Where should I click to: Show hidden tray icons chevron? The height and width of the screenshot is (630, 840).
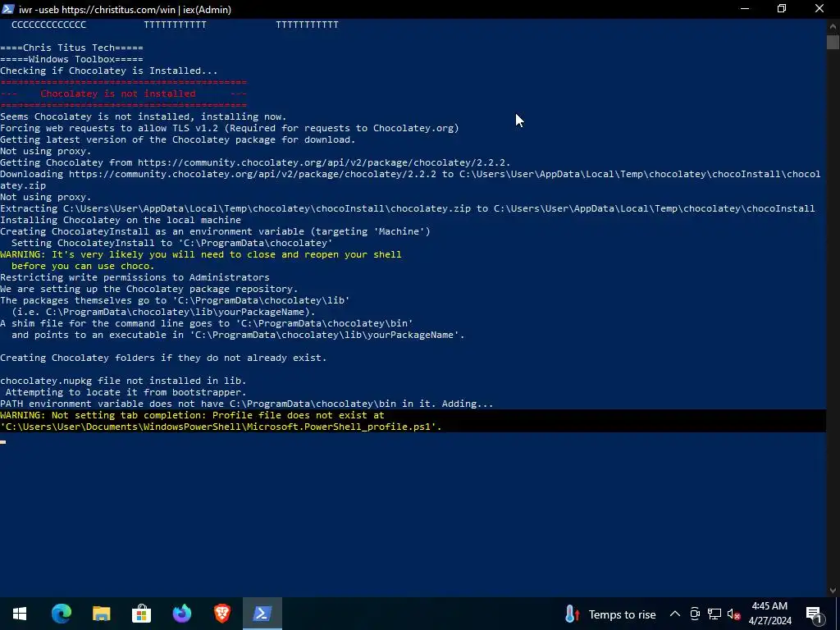coord(675,614)
